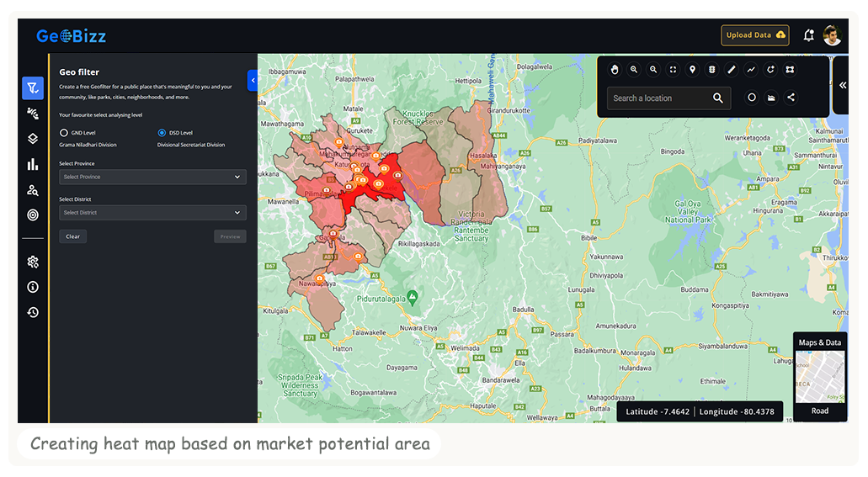Click the Knuckles Forest Reserve label
Screen dimensions: 868x477
click(418, 117)
